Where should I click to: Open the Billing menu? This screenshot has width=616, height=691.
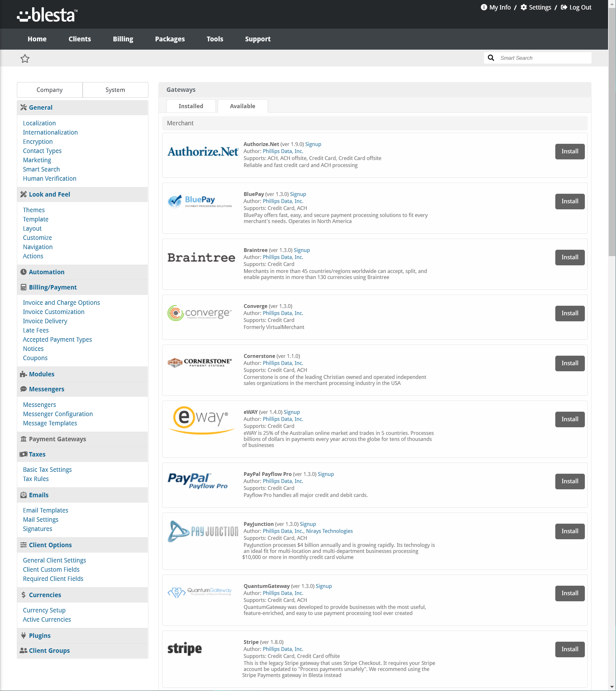click(x=123, y=39)
